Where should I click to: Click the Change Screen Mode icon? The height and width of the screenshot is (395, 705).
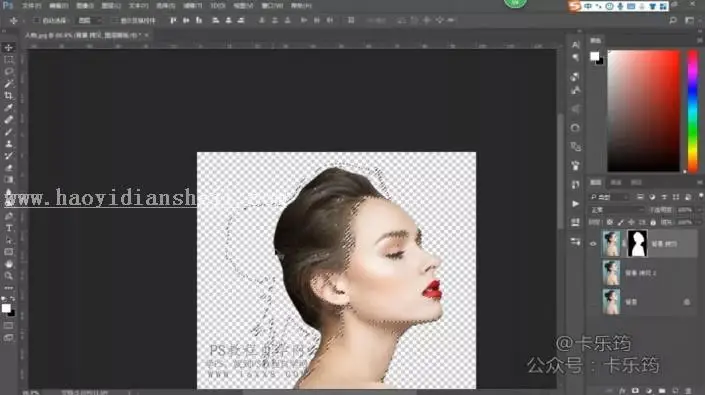click(x=9, y=337)
